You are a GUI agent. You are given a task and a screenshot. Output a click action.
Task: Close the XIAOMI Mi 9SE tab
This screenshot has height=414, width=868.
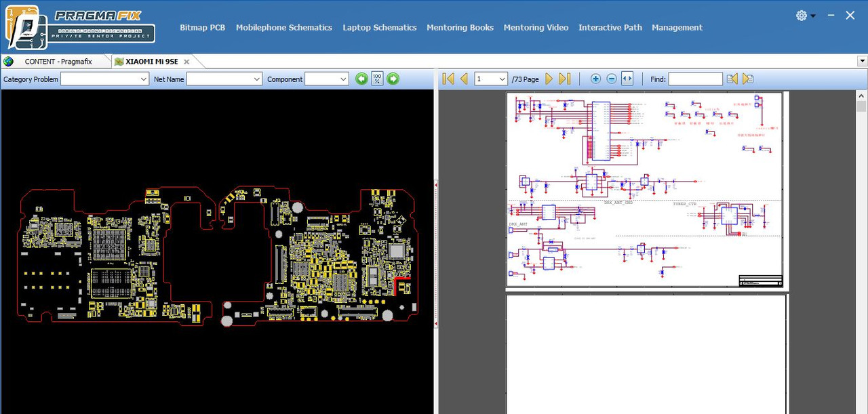click(x=186, y=62)
